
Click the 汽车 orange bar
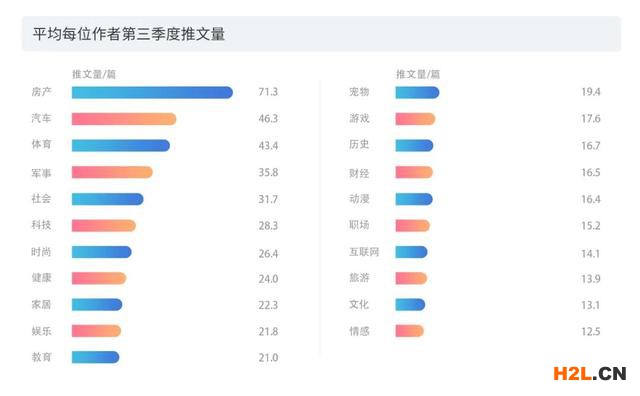tap(124, 119)
